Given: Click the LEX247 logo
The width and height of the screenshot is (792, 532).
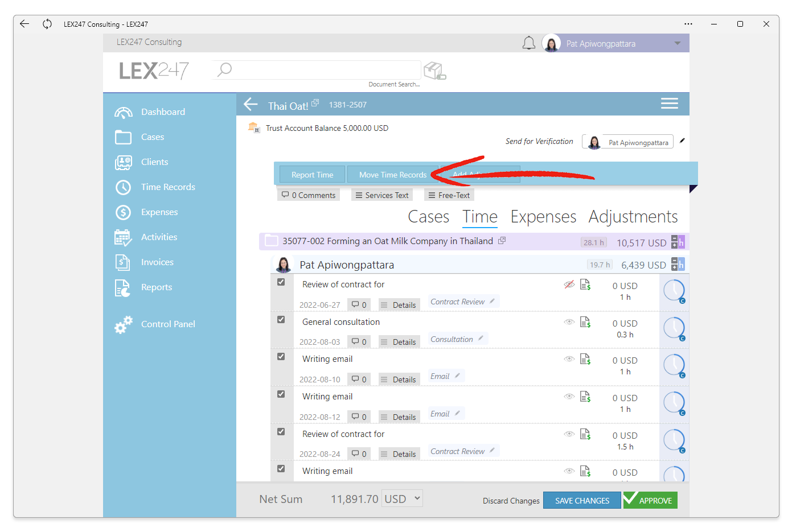Looking at the screenshot, I should [154, 71].
